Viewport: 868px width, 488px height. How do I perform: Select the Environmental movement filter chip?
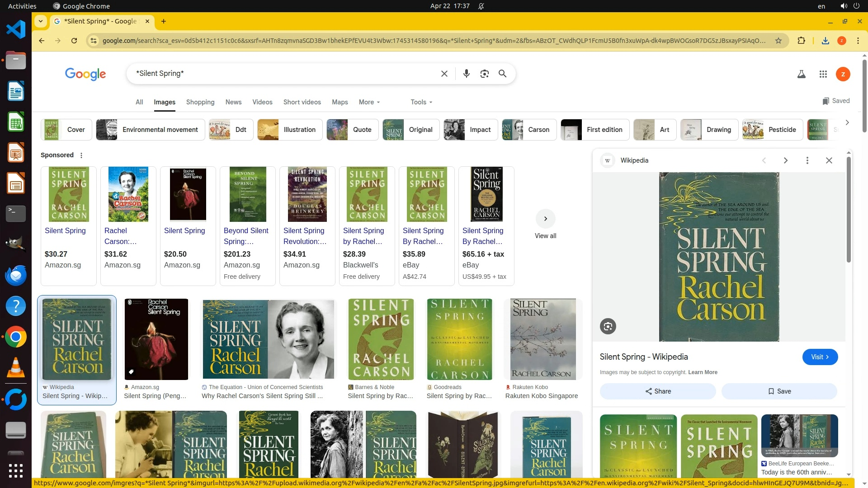[x=150, y=130]
